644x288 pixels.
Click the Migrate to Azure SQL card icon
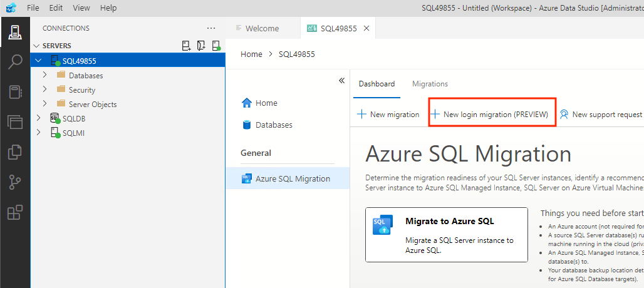tap(383, 225)
